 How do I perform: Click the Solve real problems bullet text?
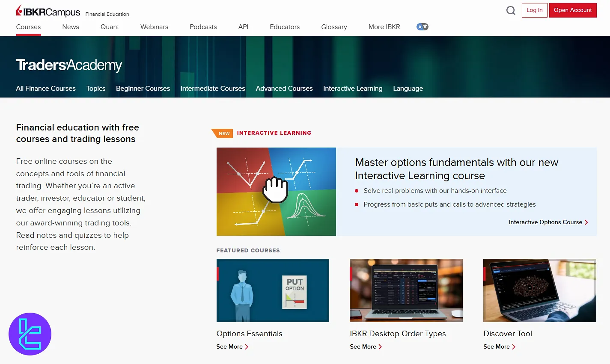[435, 191]
